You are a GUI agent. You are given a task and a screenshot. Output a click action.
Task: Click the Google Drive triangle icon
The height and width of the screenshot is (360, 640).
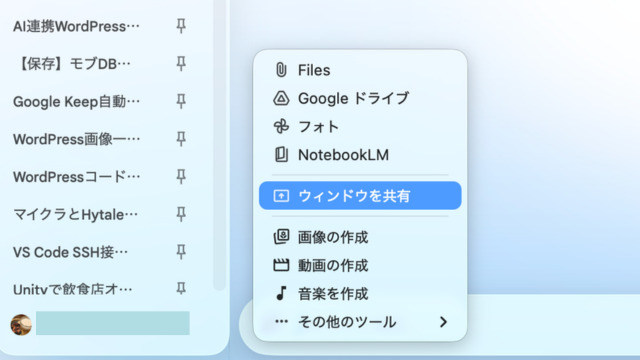(281, 98)
